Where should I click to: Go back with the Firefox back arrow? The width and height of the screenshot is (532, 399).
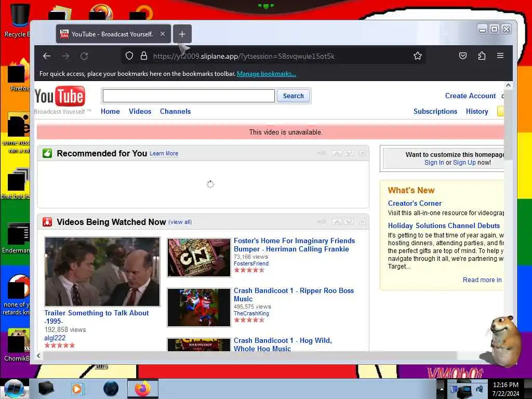coord(47,56)
